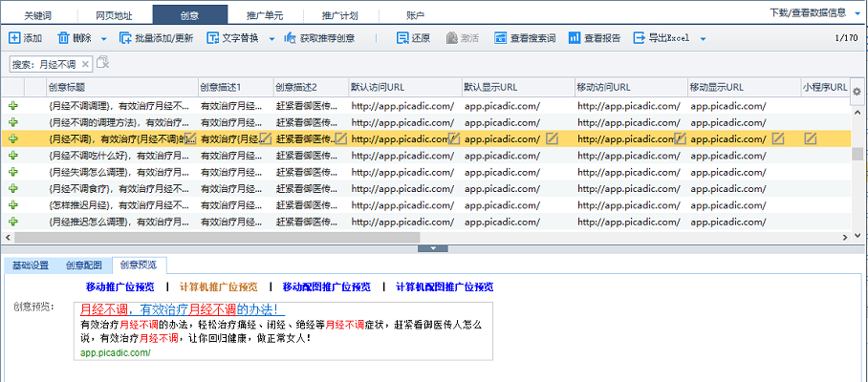Screen dimensions: 868x382
Task: Switch to the 网页地址 tab
Action: 114,15
